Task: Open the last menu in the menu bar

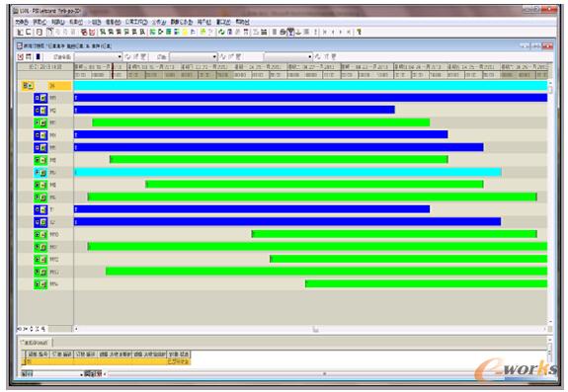Action: tap(242, 22)
